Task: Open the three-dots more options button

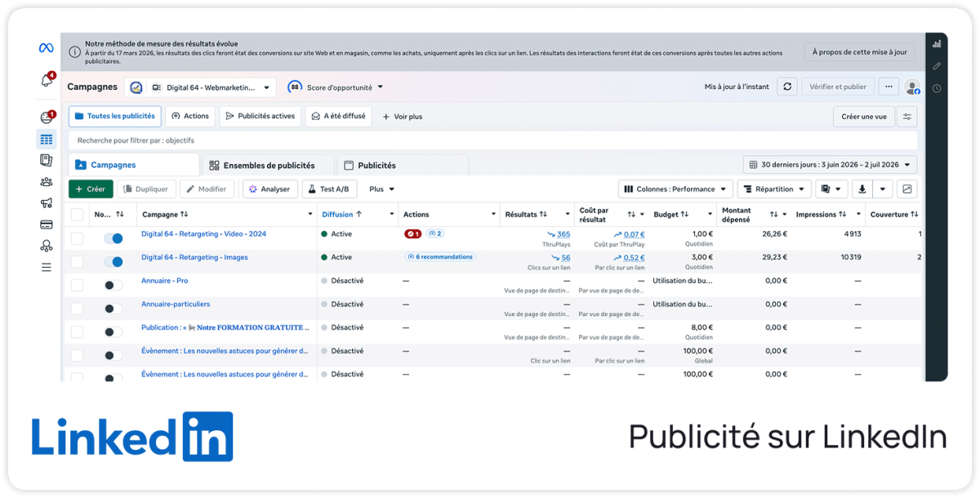Action: point(889,87)
